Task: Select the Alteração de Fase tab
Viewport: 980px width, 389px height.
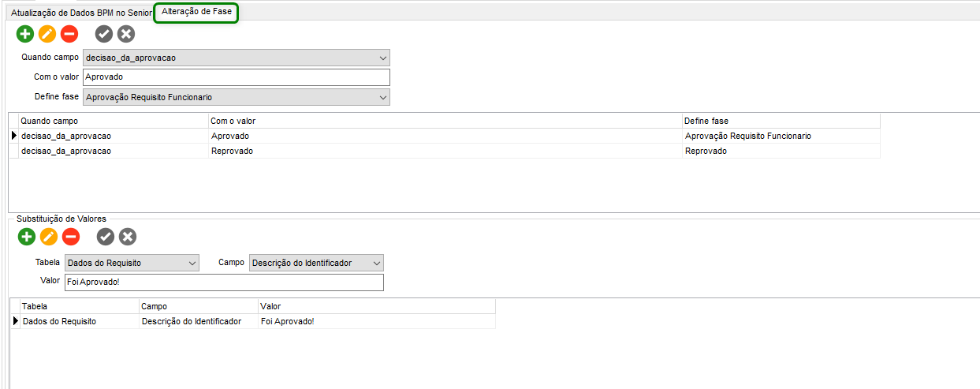Action: [x=196, y=13]
